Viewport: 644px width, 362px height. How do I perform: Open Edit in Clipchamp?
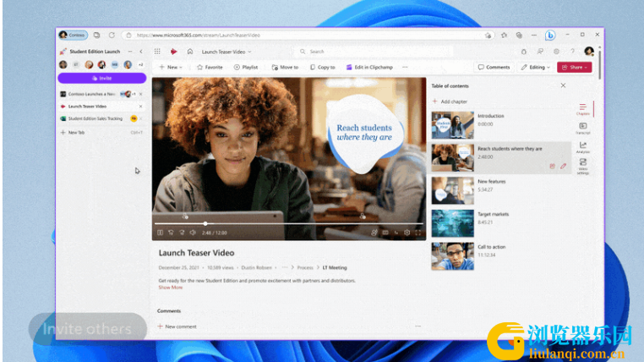(369, 67)
